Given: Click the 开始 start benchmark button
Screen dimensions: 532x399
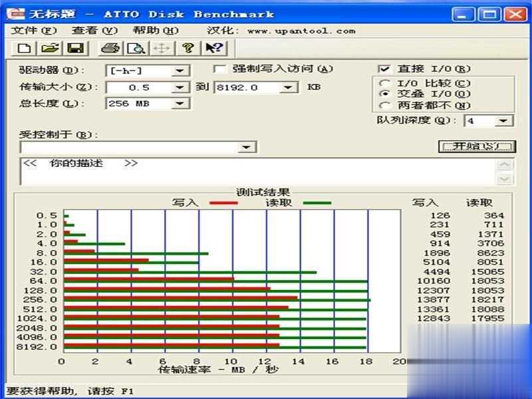Looking at the screenshot, I should tap(477, 146).
